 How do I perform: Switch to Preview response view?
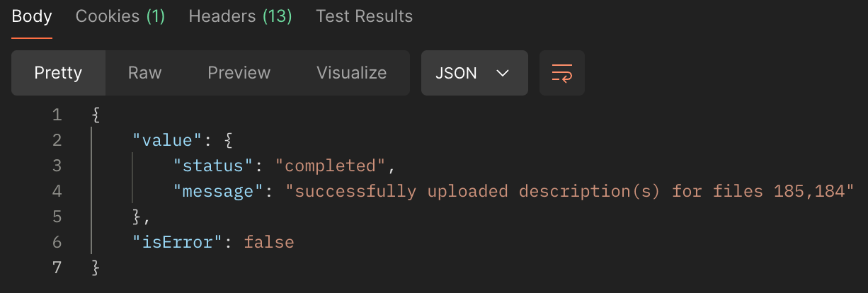coord(239,73)
